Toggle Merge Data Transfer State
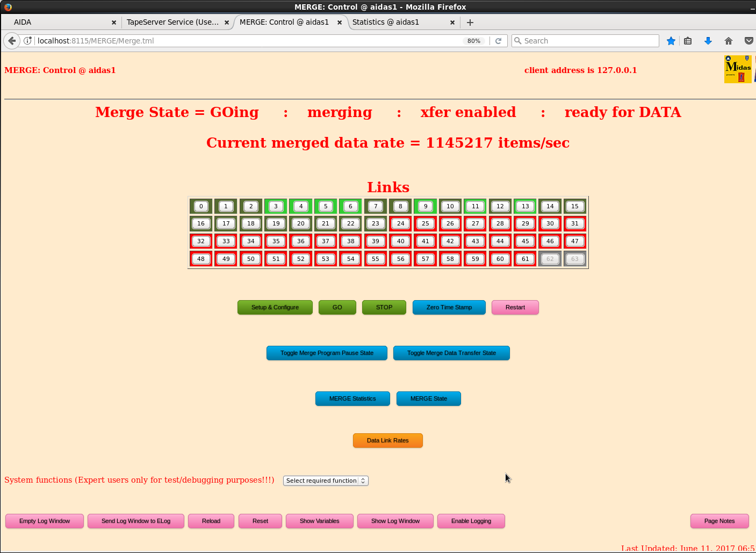756x553 pixels. pos(451,353)
